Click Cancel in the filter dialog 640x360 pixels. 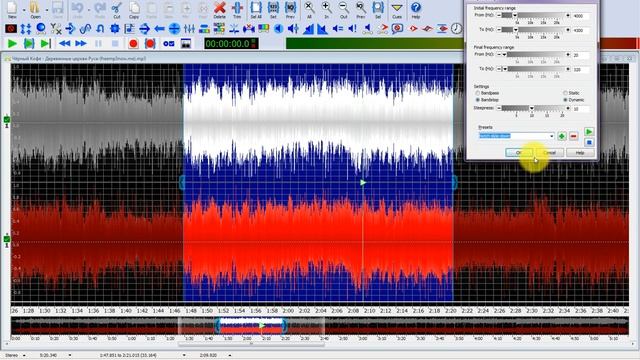[x=550, y=152]
